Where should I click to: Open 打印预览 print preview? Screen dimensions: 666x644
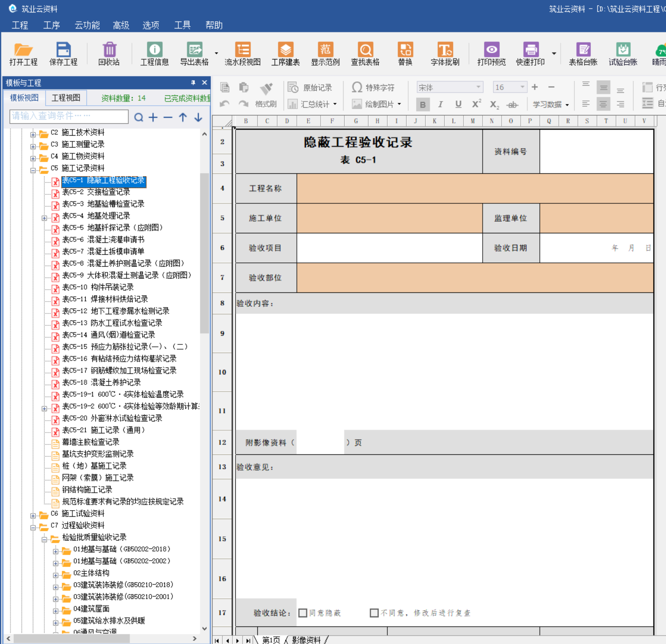click(492, 54)
